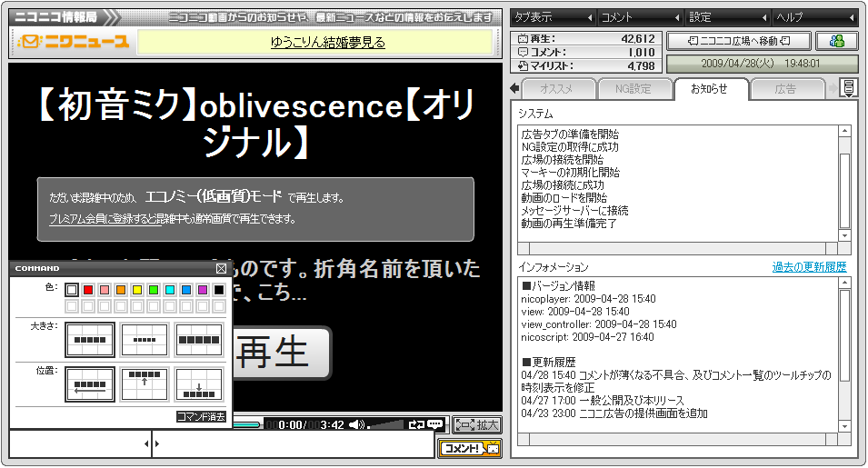The width and height of the screenshot is (868, 468).
Task: Click ニコニコ広場へ移動 button
Action: click(738, 41)
